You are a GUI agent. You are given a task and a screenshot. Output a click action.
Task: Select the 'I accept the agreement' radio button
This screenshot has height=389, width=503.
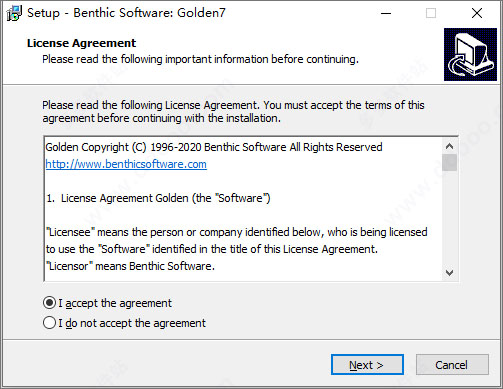49,303
